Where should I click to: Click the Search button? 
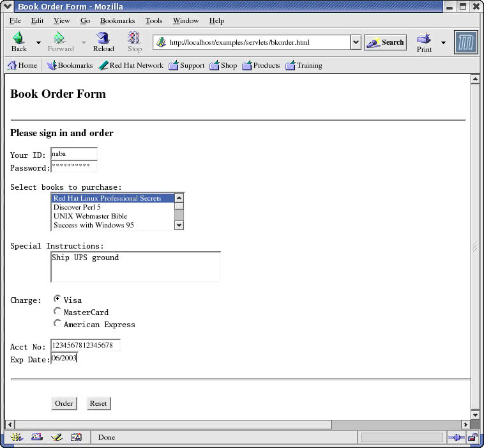385,42
